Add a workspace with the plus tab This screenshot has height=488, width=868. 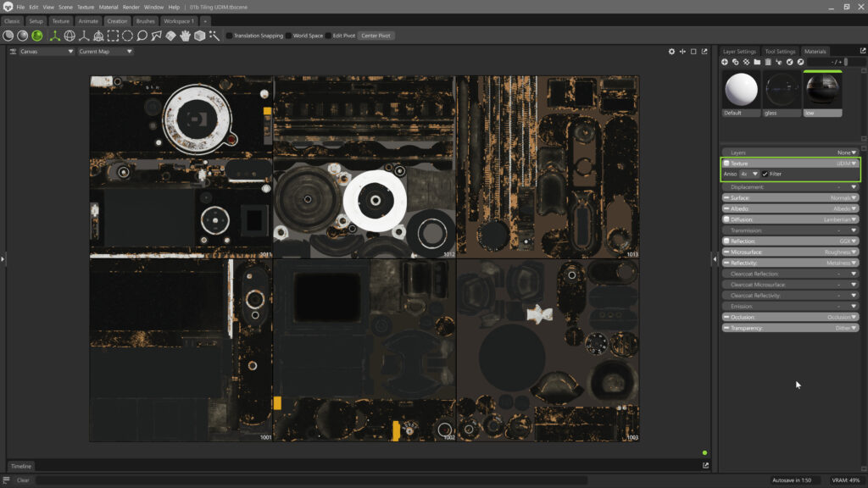click(205, 21)
